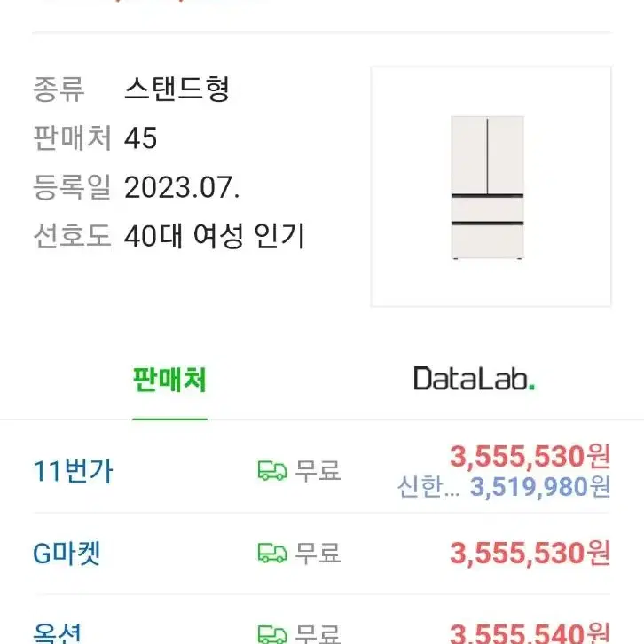Click the 등록일 2023.07. registration date
The height and width of the screenshot is (644, 644).
point(182,187)
